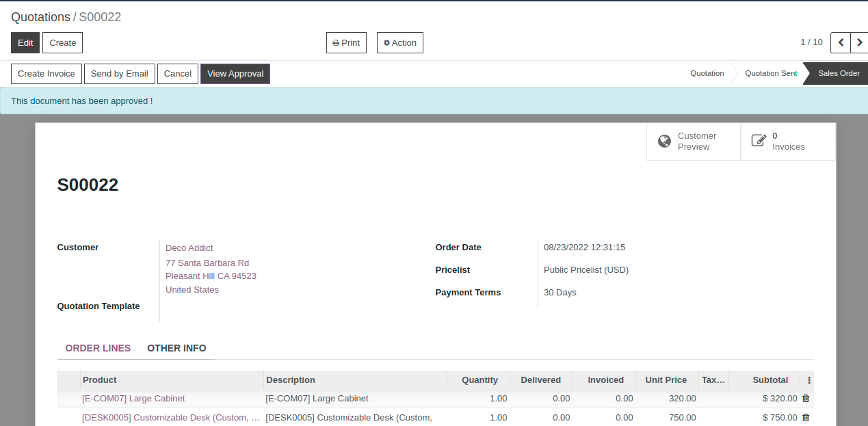The width and height of the screenshot is (868, 426).
Task: Delete the Large Cabinet order line
Action: click(x=806, y=399)
